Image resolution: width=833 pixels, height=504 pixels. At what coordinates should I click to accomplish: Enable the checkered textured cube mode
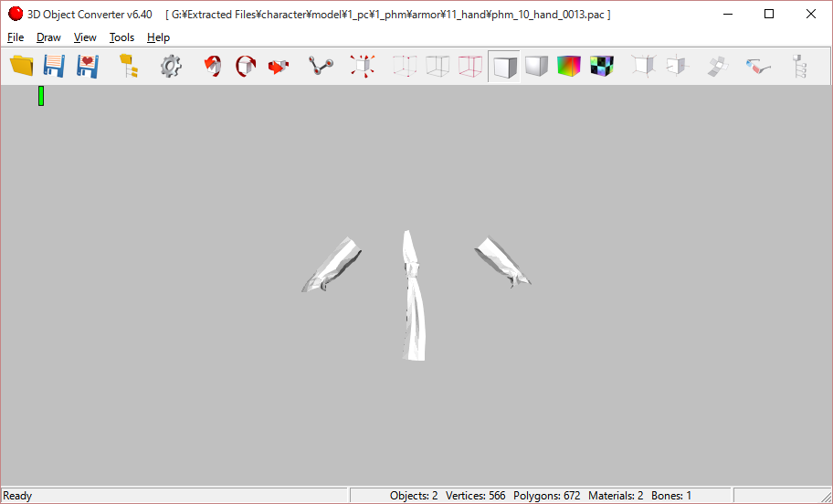(601, 66)
